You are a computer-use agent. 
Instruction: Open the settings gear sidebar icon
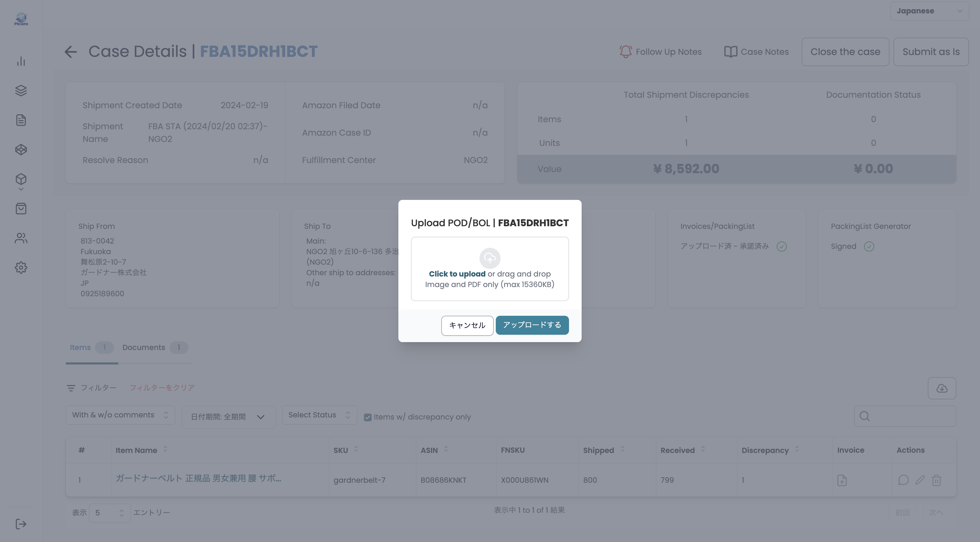pos(21,268)
